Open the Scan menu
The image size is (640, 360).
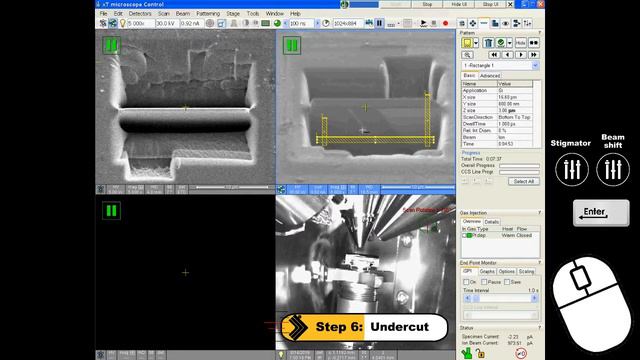tap(163, 13)
